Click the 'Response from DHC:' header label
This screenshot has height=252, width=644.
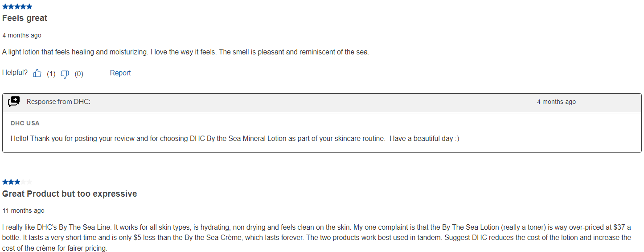pos(58,102)
